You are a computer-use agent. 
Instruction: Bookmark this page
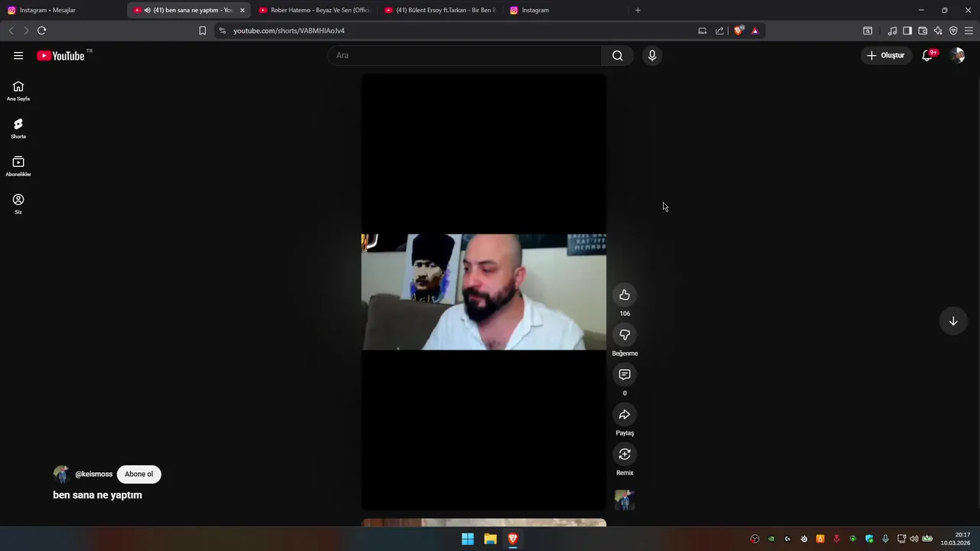click(x=202, y=31)
